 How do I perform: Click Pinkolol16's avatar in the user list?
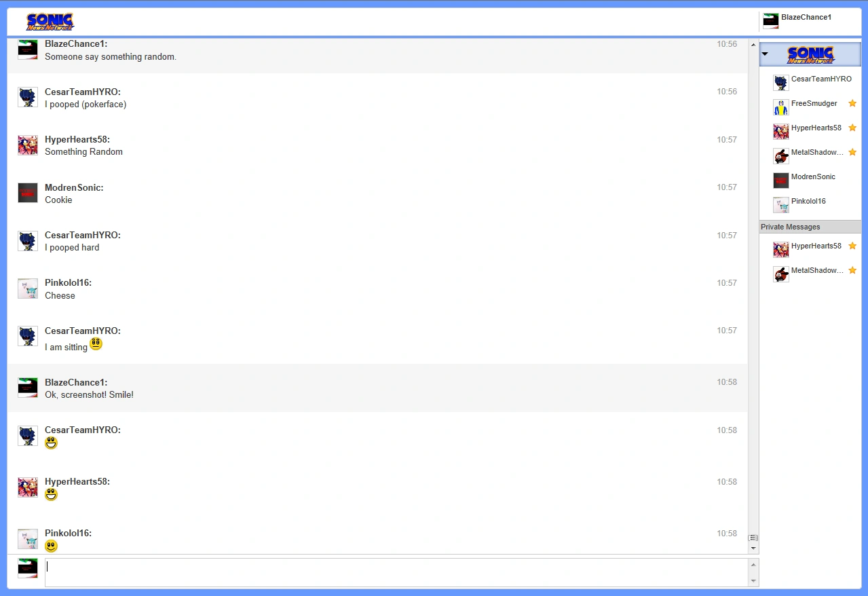780,205
